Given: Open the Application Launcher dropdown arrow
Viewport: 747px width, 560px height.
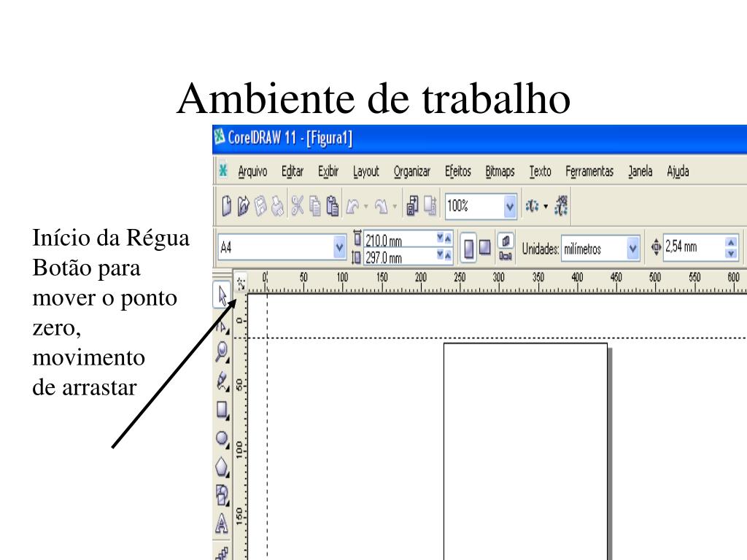Looking at the screenshot, I should click(546, 206).
